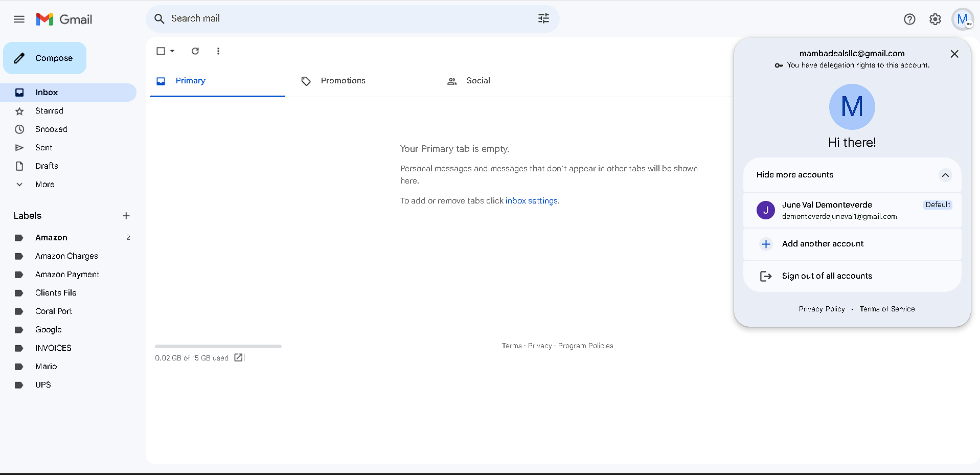Click the Starred star icon in sidebar

19,111
